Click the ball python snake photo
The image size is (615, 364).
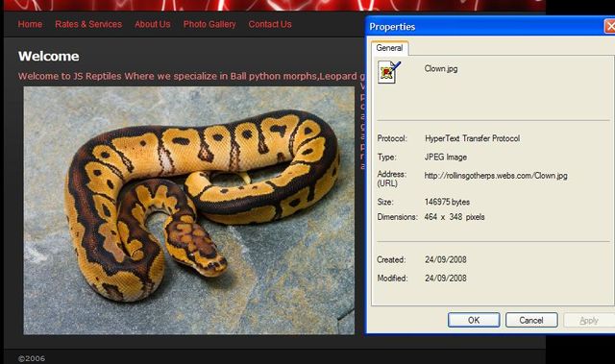click(189, 210)
